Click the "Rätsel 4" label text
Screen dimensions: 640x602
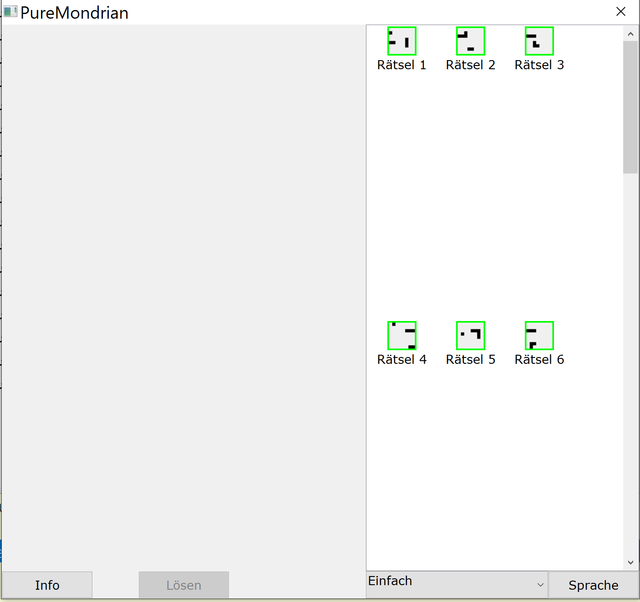click(x=402, y=360)
